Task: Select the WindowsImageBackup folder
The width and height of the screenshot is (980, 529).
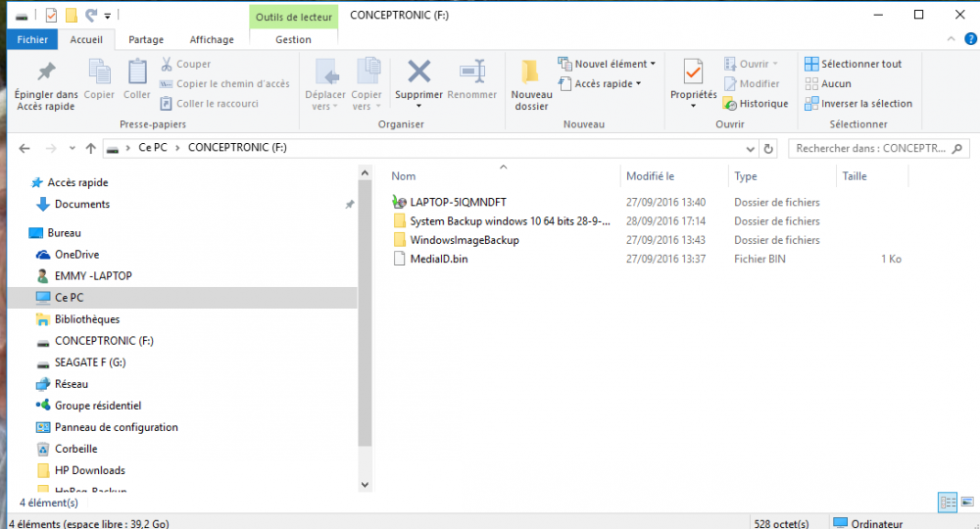Action: coord(464,240)
